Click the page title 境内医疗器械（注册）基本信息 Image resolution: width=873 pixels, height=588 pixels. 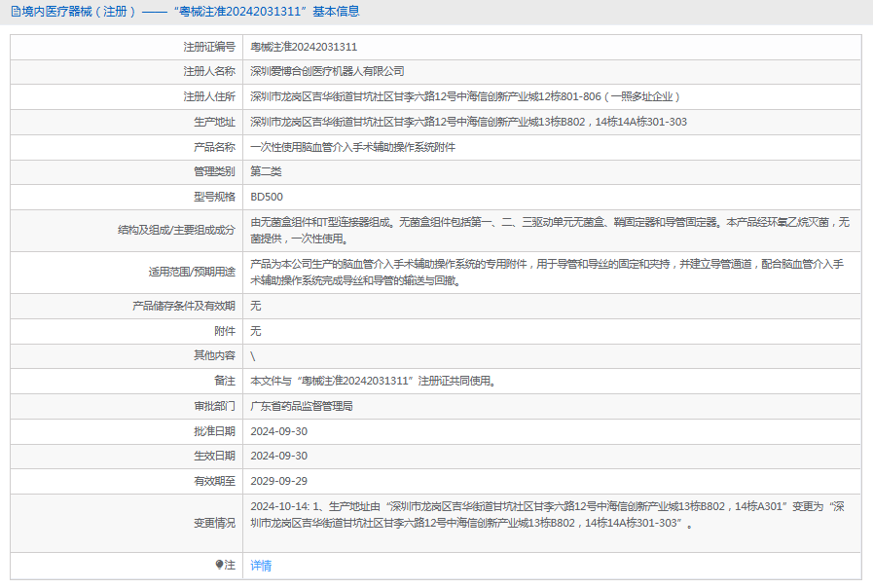(191, 11)
